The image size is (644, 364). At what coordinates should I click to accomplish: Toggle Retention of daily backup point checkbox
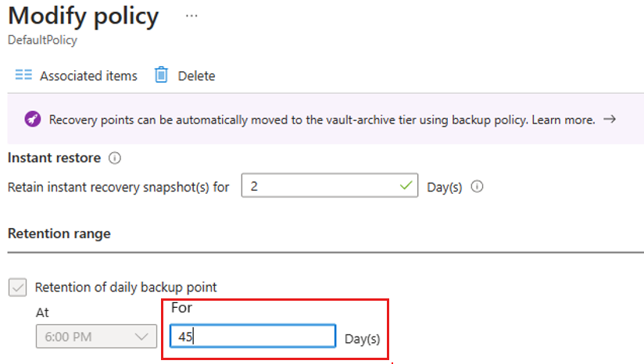(x=17, y=287)
